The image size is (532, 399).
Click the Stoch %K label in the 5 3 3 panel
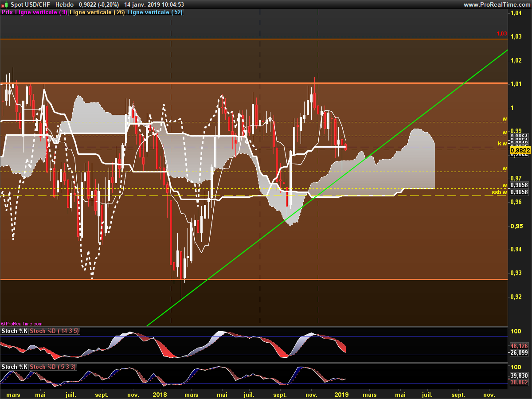(14, 367)
